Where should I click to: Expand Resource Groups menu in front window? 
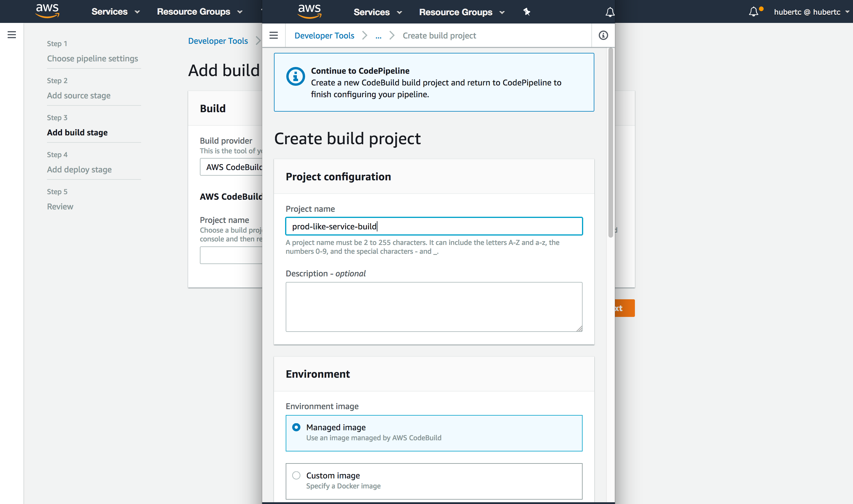point(462,12)
